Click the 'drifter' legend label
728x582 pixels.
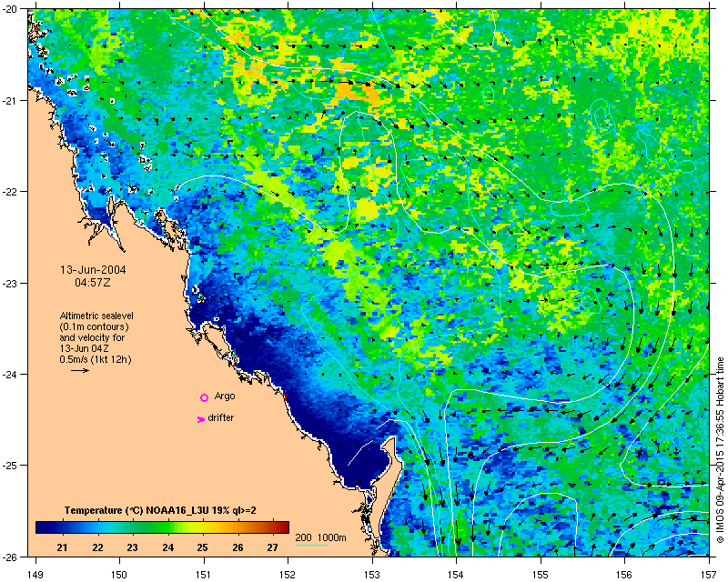point(220,417)
